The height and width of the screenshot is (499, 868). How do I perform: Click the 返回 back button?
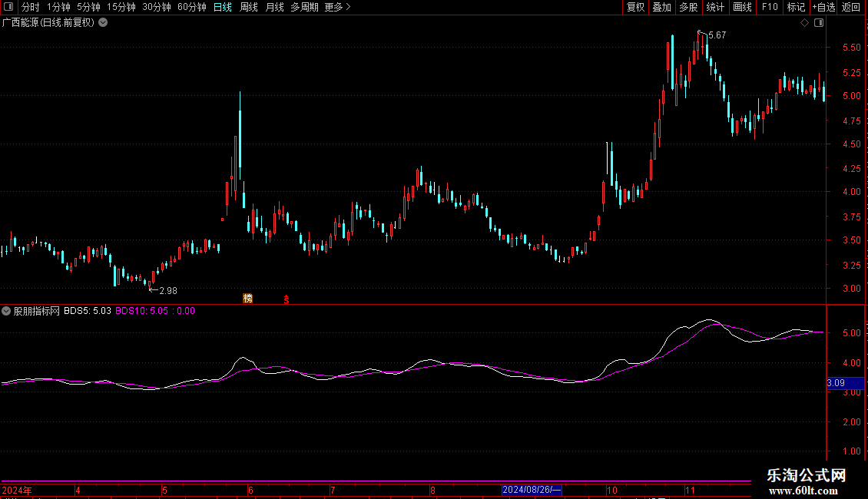(x=851, y=7)
